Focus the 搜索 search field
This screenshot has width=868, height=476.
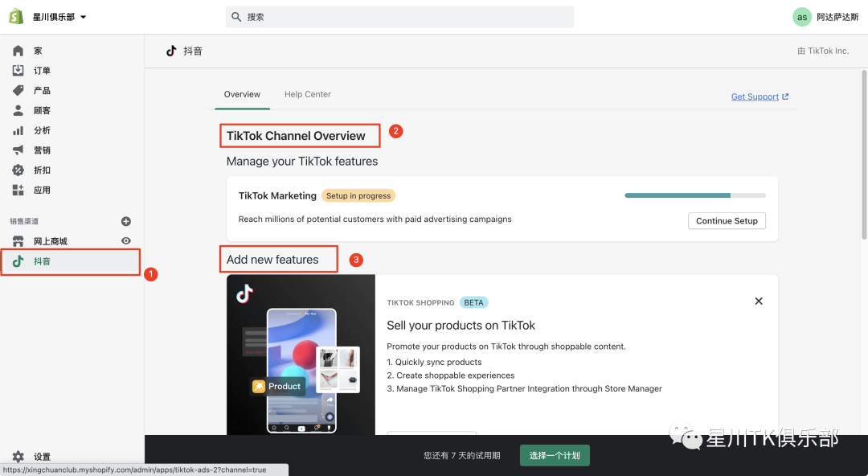pos(399,17)
